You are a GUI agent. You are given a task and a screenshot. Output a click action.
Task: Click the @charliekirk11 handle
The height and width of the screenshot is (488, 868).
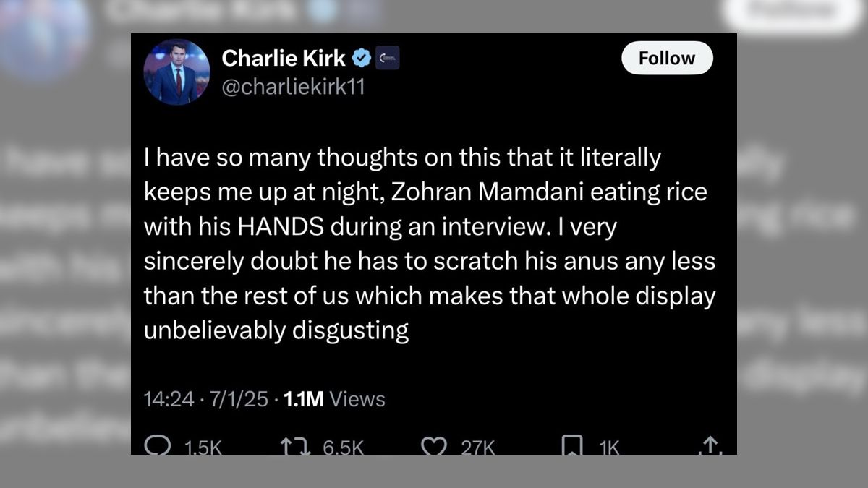point(293,87)
